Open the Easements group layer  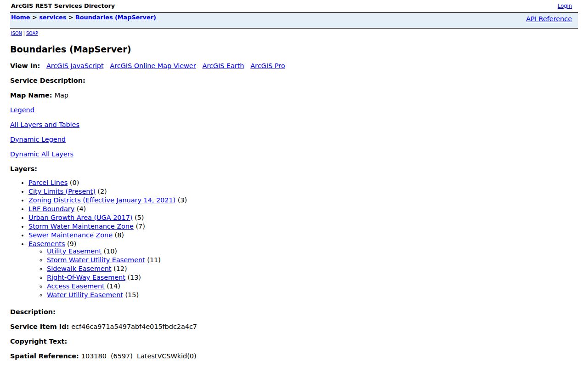(x=46, y=244)
